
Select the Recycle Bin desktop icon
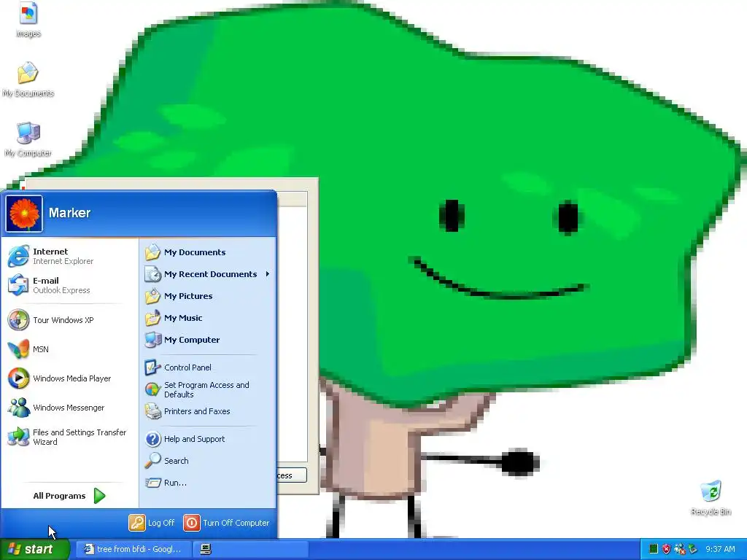[711, 498]
